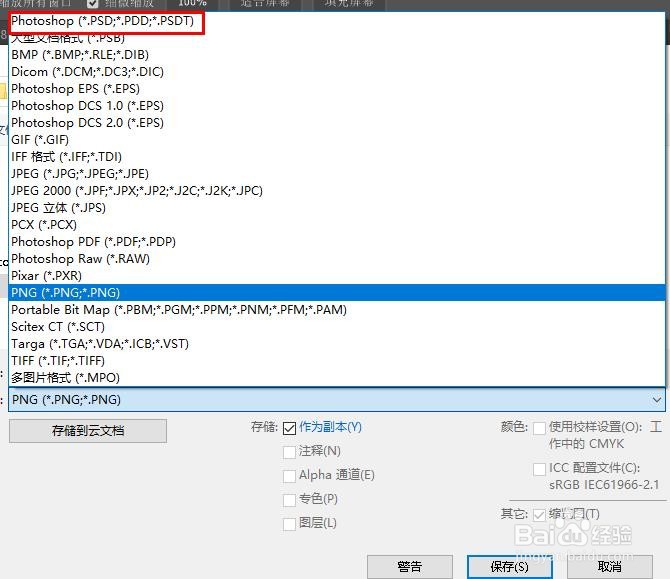This screenshot has width=670, height=579.
Task: Select Photoshop (*.PSD;*.PDD;*.PSDT) format
Action: click(337, 21)
